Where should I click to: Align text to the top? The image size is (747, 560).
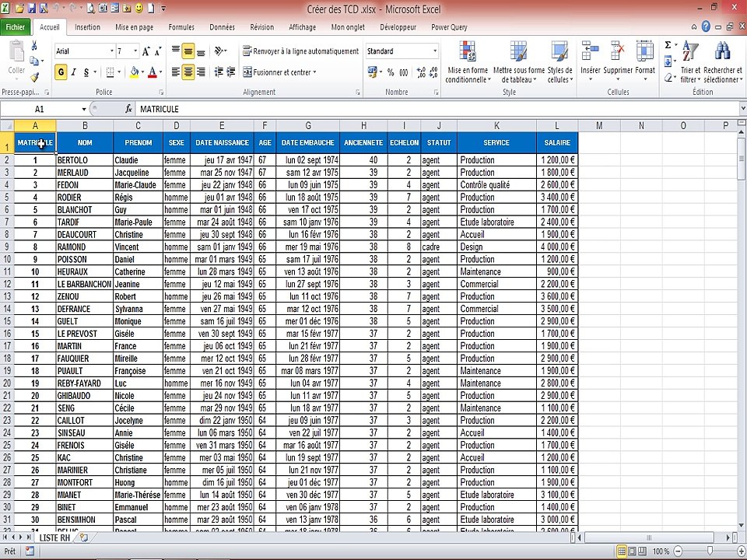pos(176,51)
